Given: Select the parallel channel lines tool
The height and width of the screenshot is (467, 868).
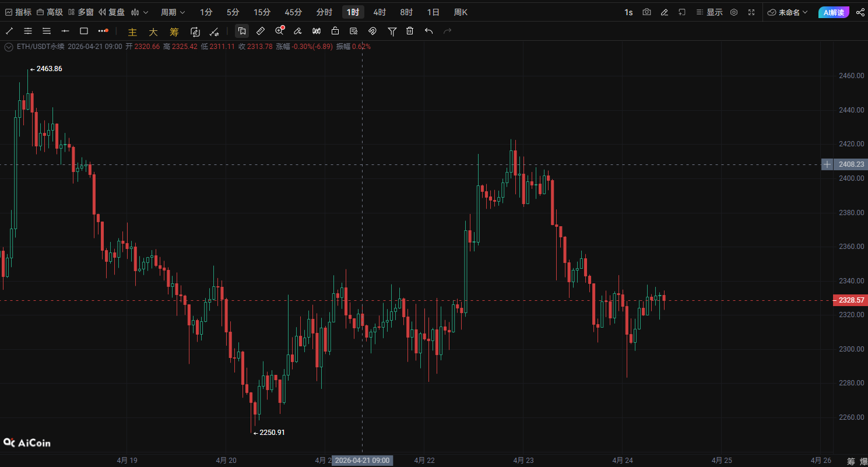Looking at the screenshot, I should tap(28, 31).
